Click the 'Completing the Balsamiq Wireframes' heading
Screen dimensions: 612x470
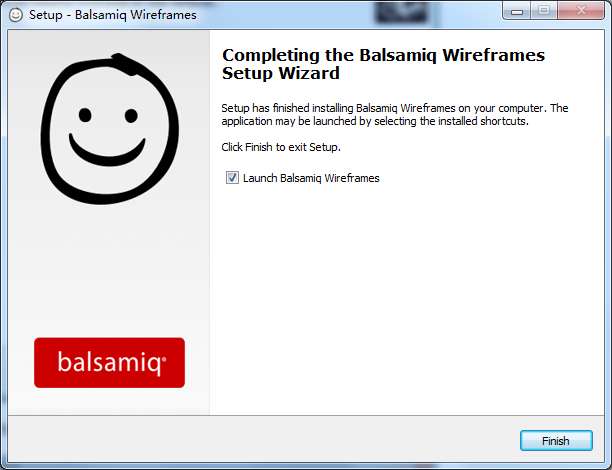[x=383, y=55]
